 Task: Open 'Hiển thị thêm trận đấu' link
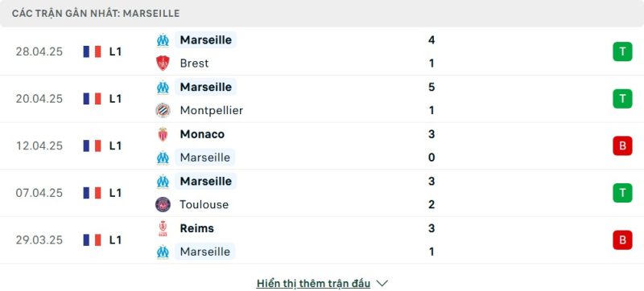coord(313,283)
